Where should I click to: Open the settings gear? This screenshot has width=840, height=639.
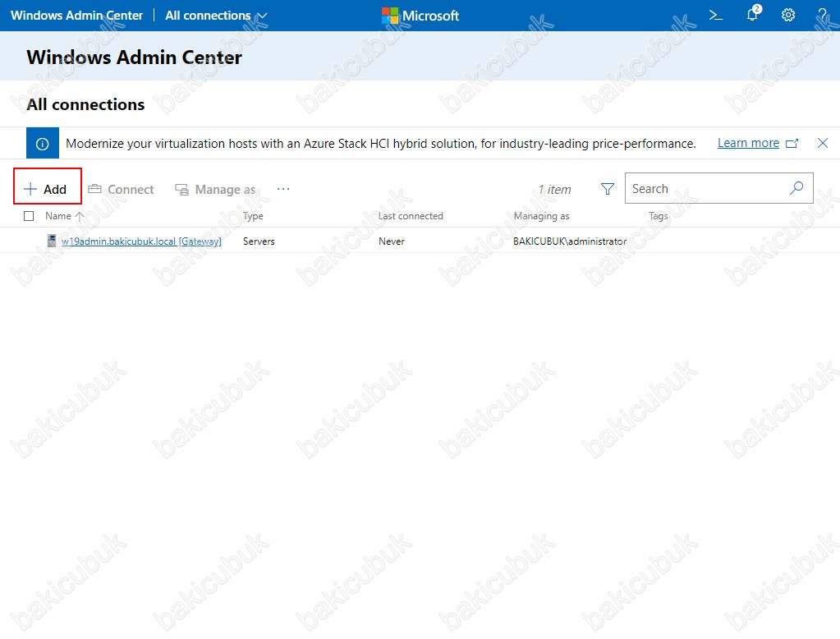(788, 15)
